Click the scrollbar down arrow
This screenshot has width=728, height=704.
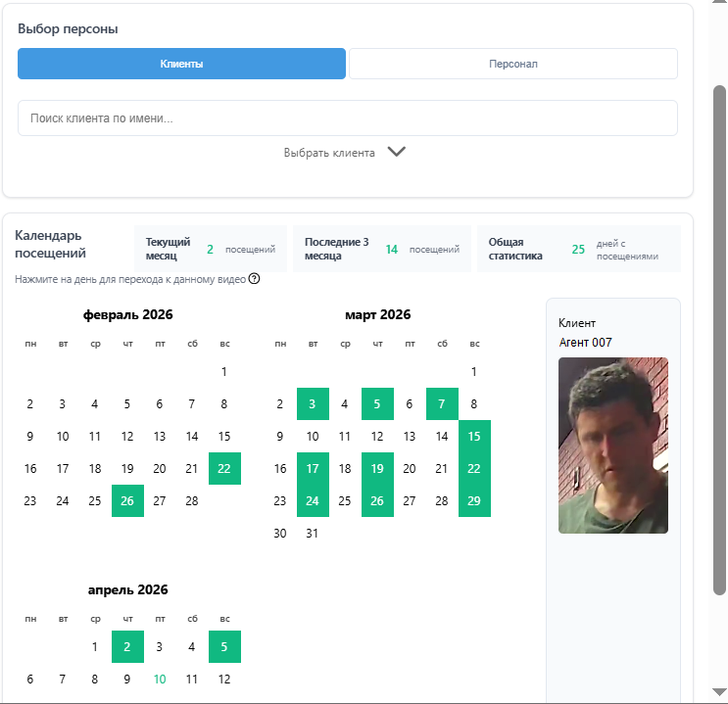[719, 692]
